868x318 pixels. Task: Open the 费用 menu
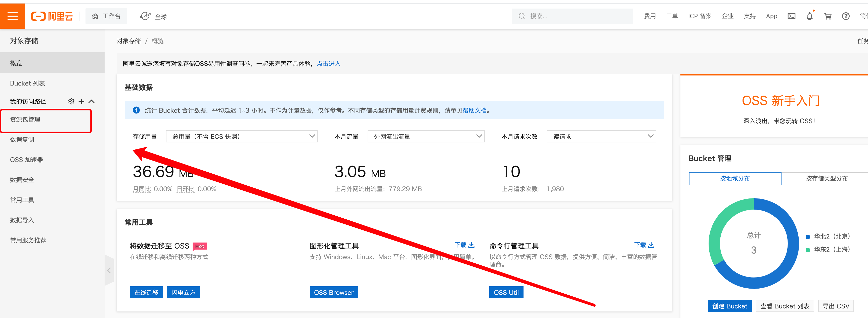click(x=650, y=16)
